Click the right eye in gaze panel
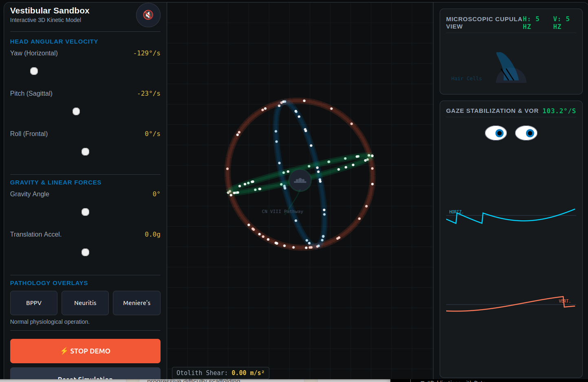 tap(526, 133)
